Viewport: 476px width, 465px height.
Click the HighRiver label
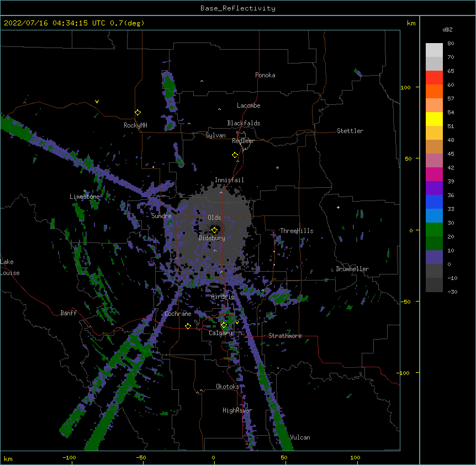tap(237, 410)
